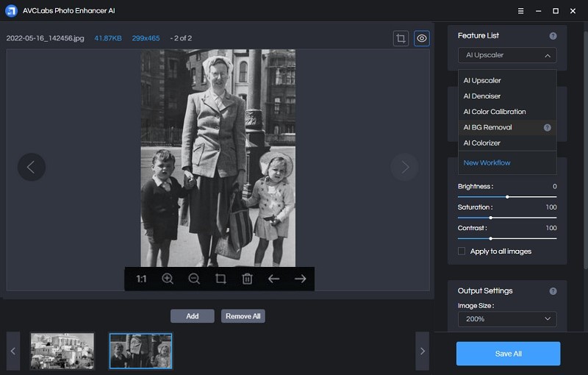Click the right panel vertical scrollbar
588x375 pixels.
[586, 150]
